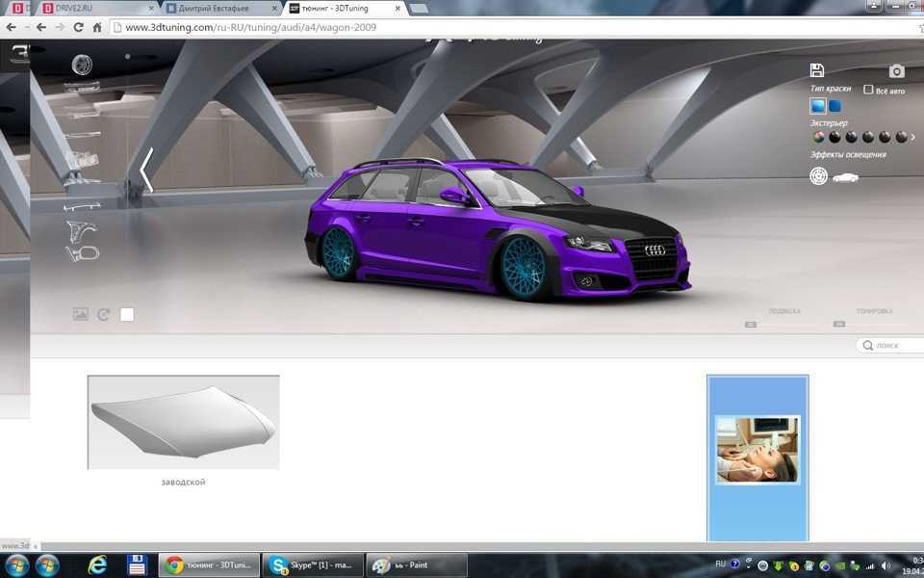The image size is (924, 578).
Task: Select the side skirt parts icon above fender
Action: tap(82, 206)
